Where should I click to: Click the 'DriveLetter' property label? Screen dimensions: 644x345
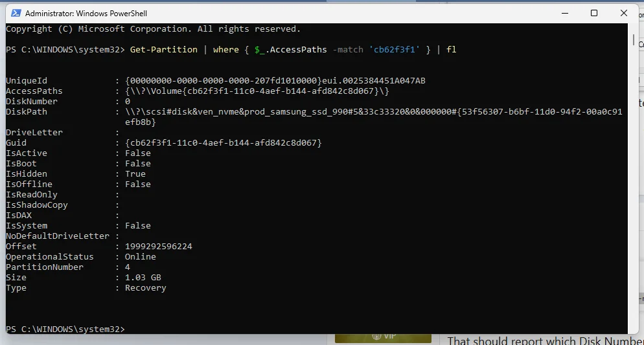[34, 133]
